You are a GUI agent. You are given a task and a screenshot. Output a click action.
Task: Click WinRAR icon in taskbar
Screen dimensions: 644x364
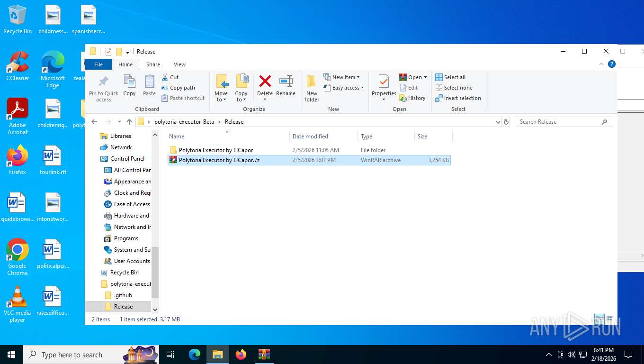[264, 355]
